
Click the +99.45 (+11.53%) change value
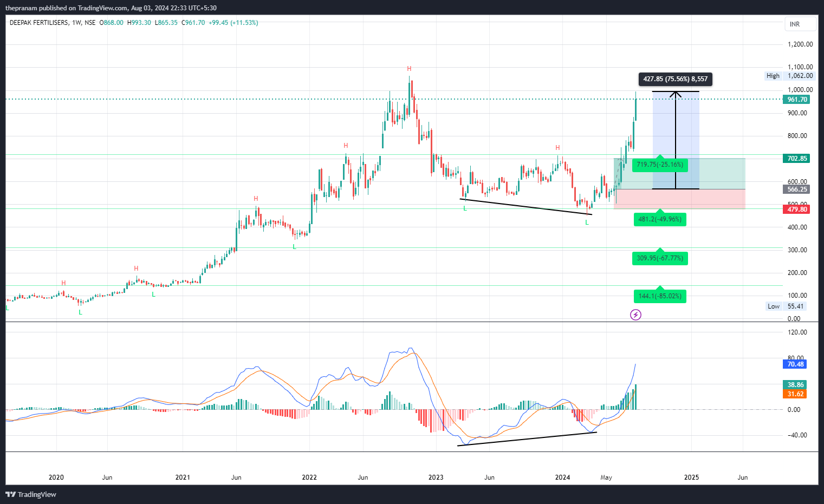pos(233,23)
